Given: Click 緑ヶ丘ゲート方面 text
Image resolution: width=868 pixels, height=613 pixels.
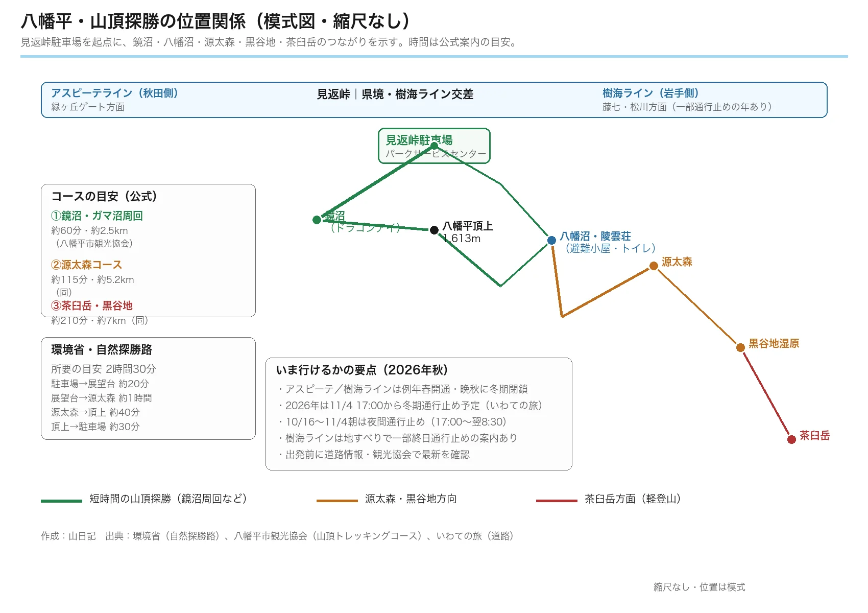Looking at the screenshot, I should point(88,107).
